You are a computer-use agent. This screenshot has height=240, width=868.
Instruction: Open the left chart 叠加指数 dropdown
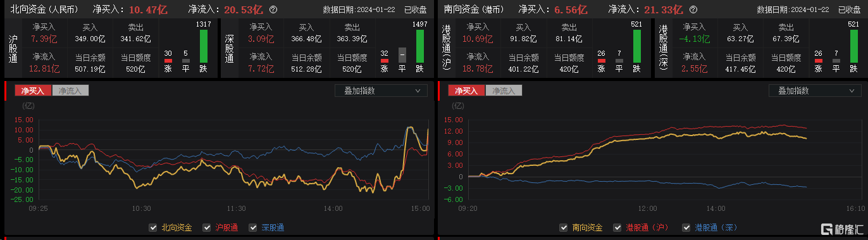[381, 91]
